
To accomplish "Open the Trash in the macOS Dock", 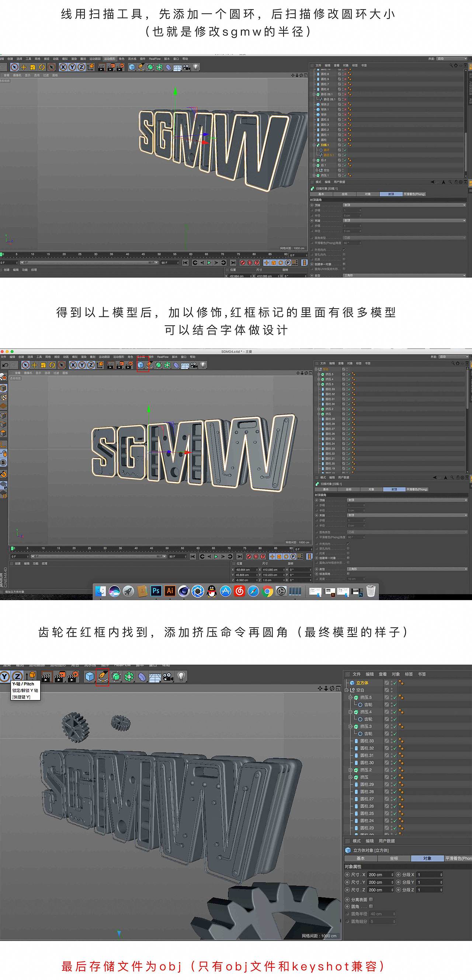I will pos(371,591).
